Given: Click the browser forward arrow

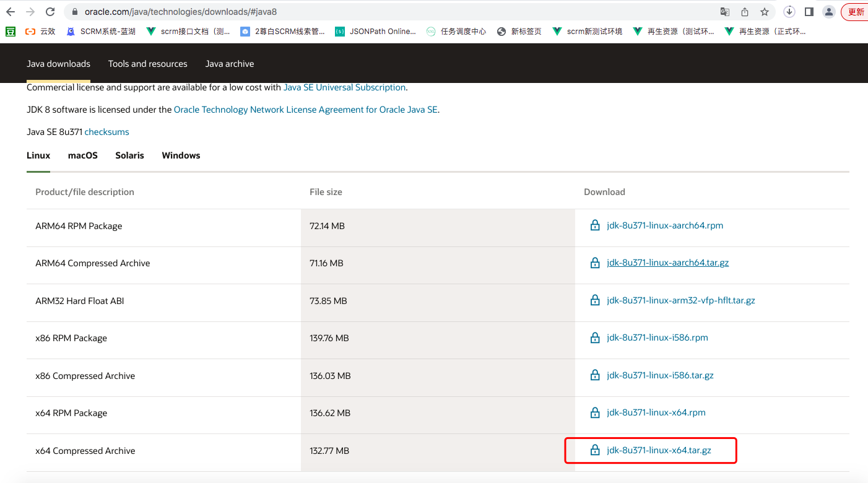Looking at the screenshot, I should [x=30, y=12].
